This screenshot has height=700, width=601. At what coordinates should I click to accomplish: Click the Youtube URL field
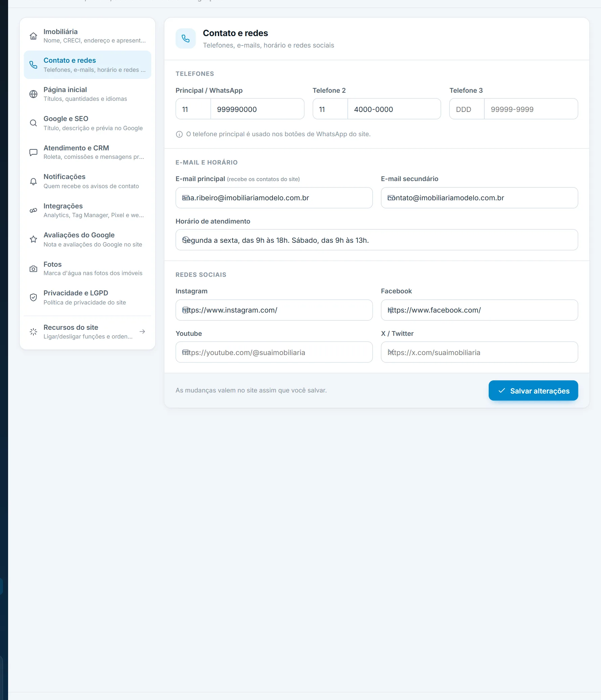coord(274,352)
